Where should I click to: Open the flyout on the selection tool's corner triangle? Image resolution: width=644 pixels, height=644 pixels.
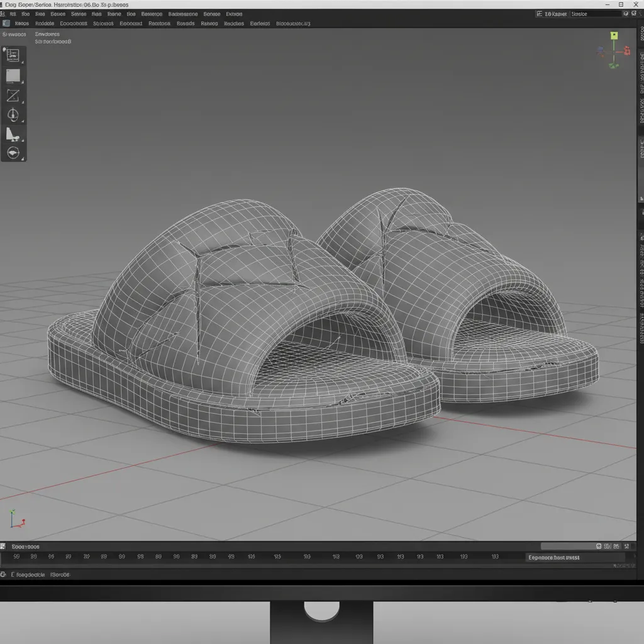tap(22, 62)
